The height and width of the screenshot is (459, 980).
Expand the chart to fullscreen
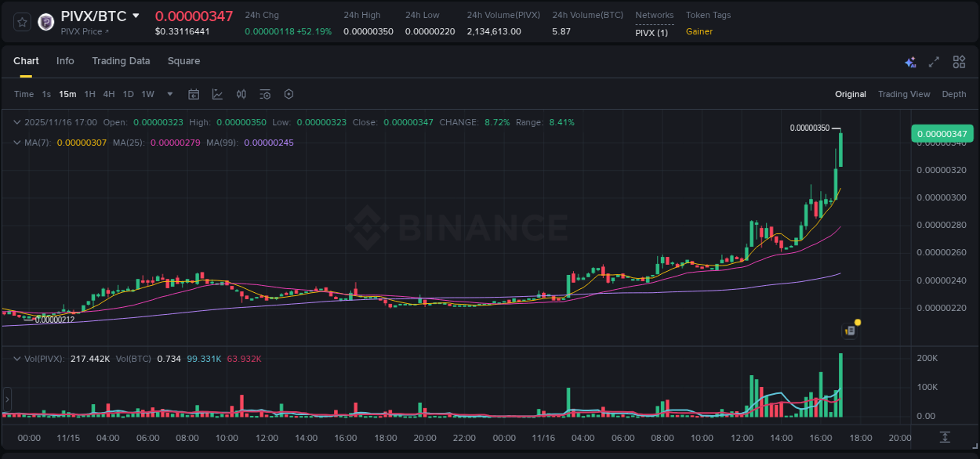933,61
